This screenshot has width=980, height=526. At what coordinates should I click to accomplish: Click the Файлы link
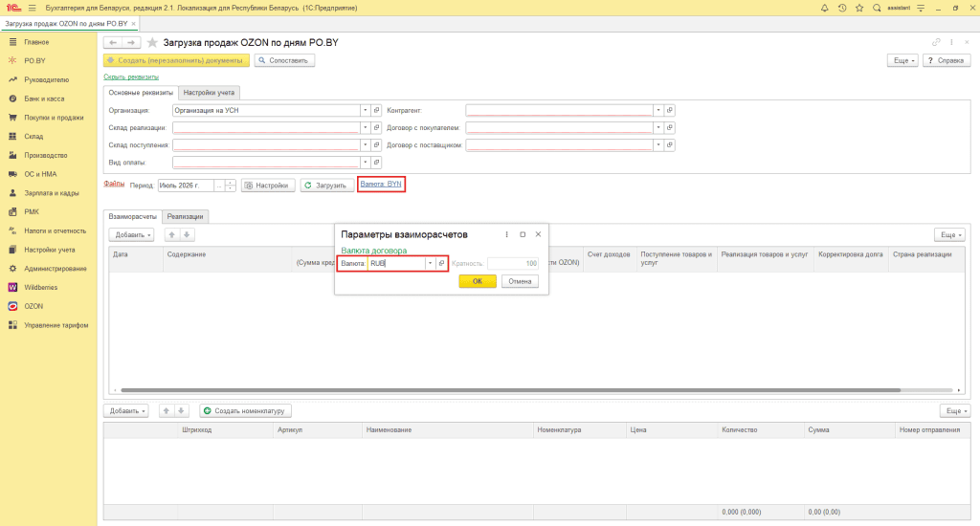(x=114, y=184)
